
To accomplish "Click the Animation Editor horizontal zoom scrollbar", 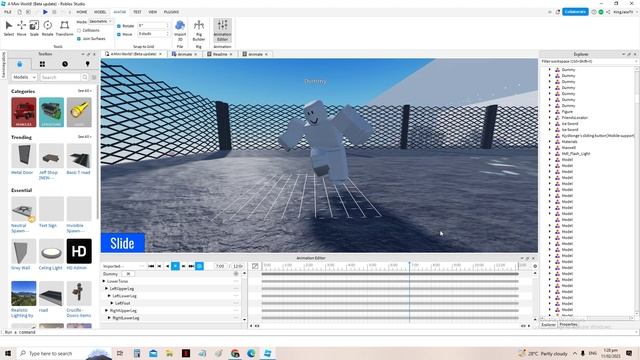I will click(390, 326).
